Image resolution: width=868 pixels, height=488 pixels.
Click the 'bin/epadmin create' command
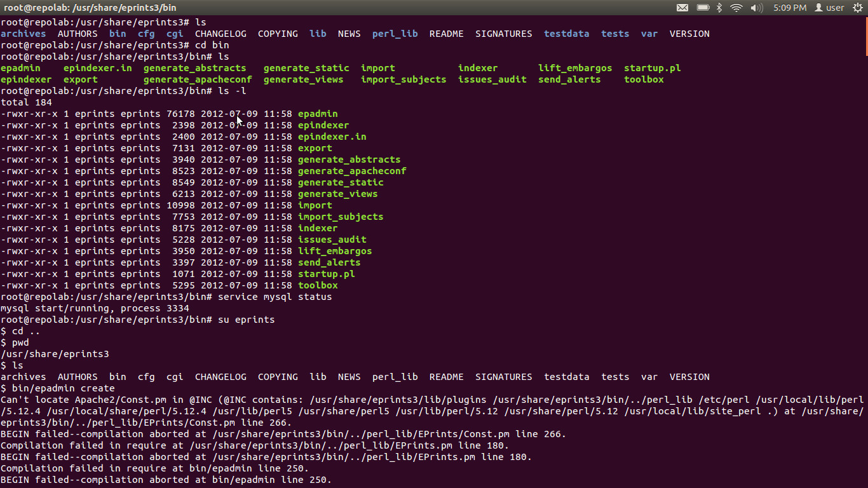coord(64,388)
